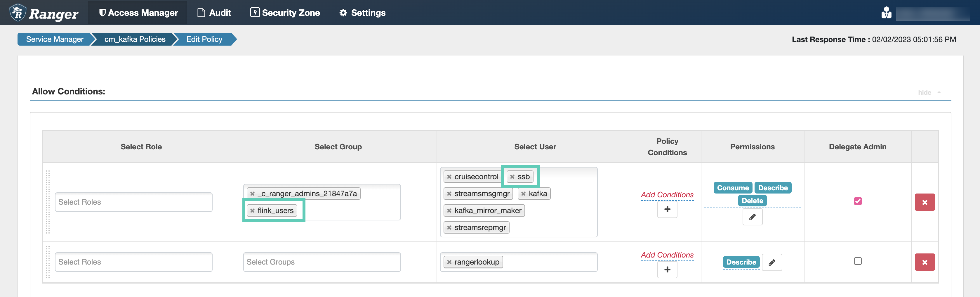Enable Delegate Admin for rangerlookup row
The image size is (980, 297).
click(857, 261)
